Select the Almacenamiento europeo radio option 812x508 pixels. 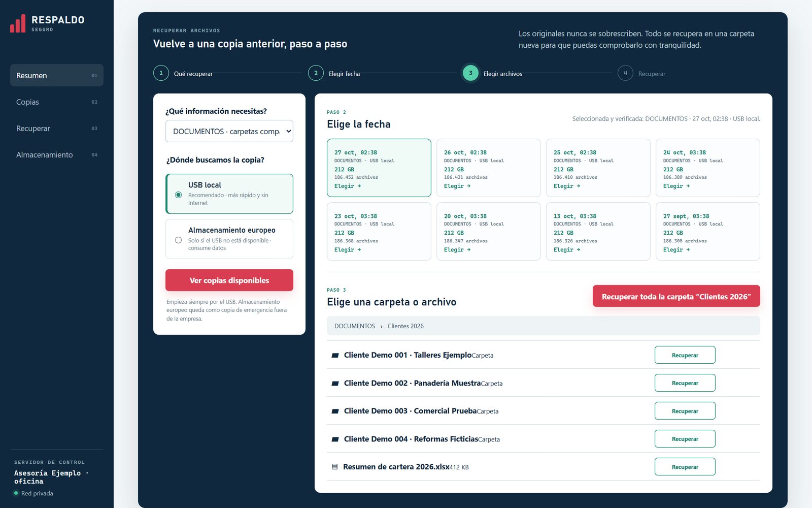(178, 240)
